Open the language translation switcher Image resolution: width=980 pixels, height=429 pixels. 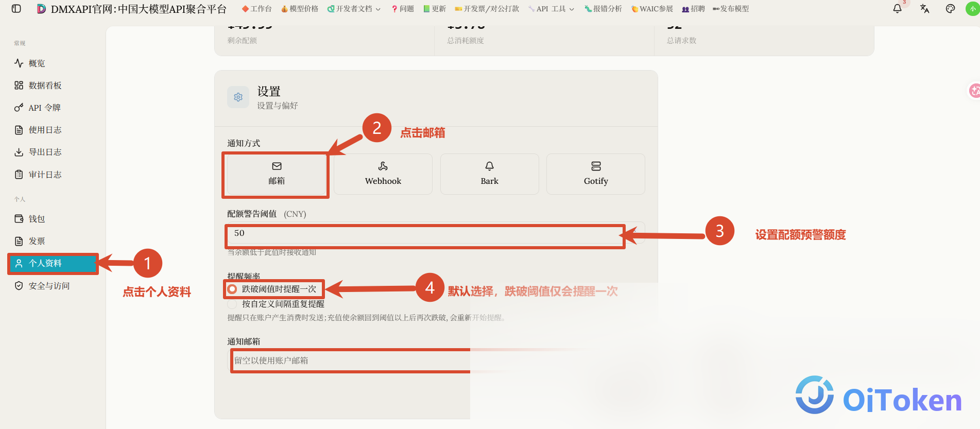click(x=924, y=9)
